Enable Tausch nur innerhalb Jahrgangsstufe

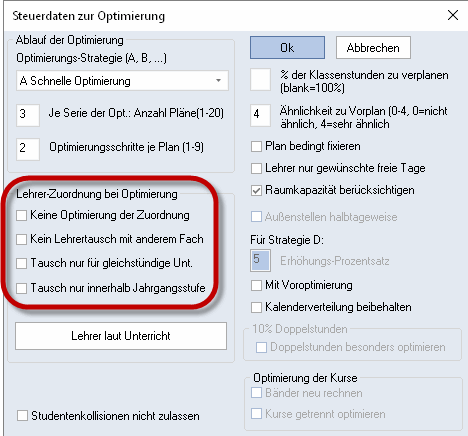pos(22,288)
